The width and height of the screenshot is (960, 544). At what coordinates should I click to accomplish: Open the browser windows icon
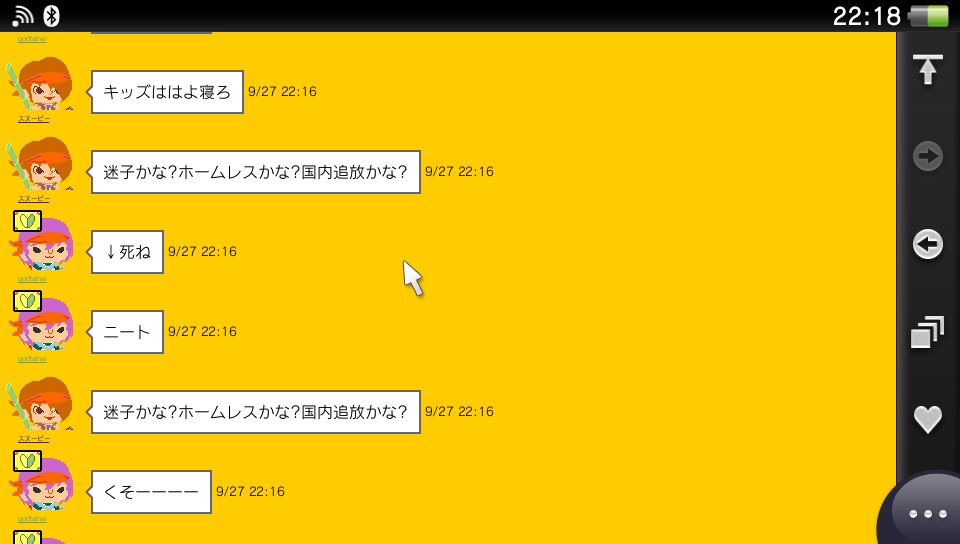[927, 332]
